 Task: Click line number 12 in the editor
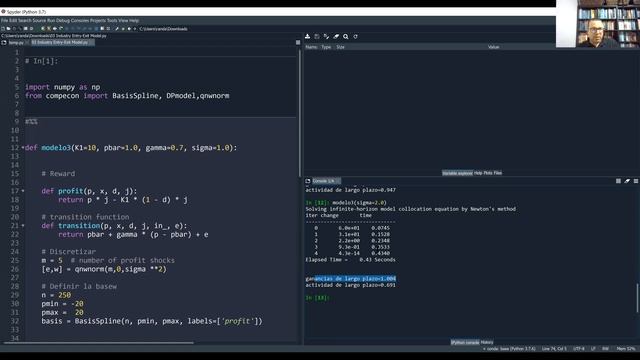[15, 148]
